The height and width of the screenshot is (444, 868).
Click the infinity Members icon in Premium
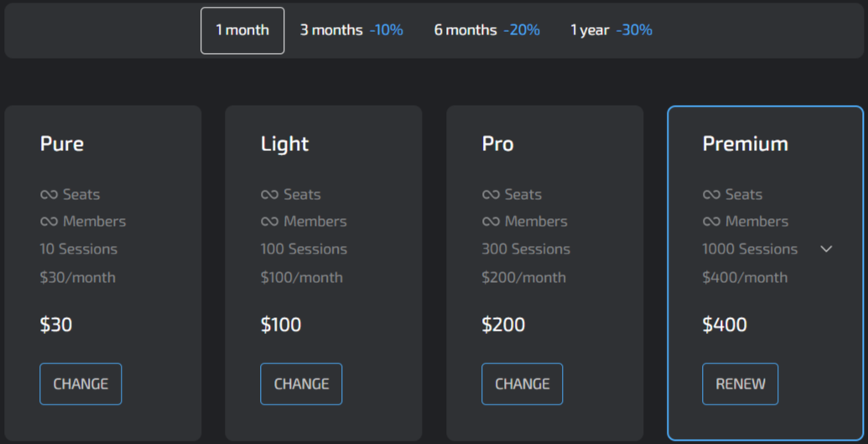click(x=711, y=222)
